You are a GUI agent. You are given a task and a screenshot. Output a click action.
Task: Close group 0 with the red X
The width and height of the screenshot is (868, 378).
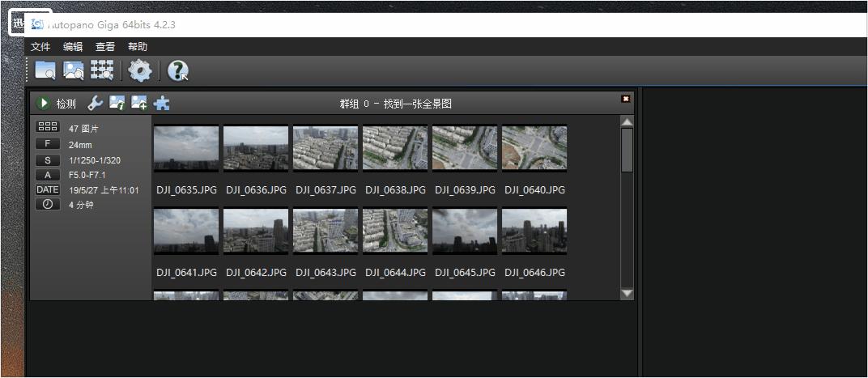[626, 99]
